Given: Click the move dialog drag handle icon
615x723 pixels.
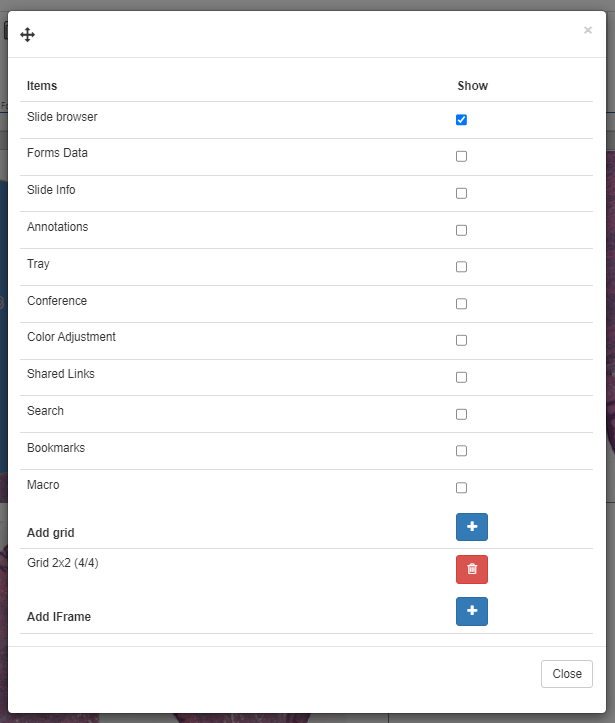Looking at the screenshot, I should pyautogui.click(x=28, y=35).
